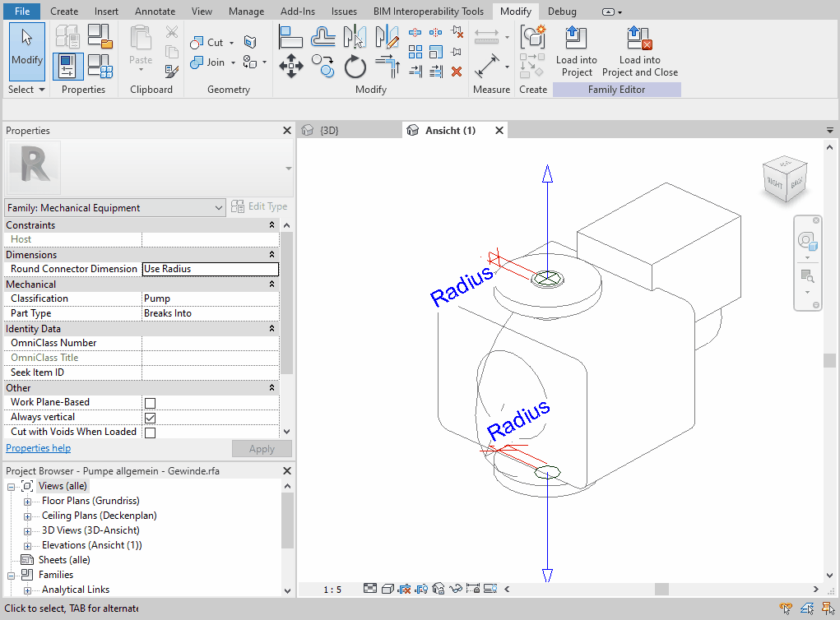Open the Join tool dropdown arrow
840x620 pixels.
tap(233, 62)
